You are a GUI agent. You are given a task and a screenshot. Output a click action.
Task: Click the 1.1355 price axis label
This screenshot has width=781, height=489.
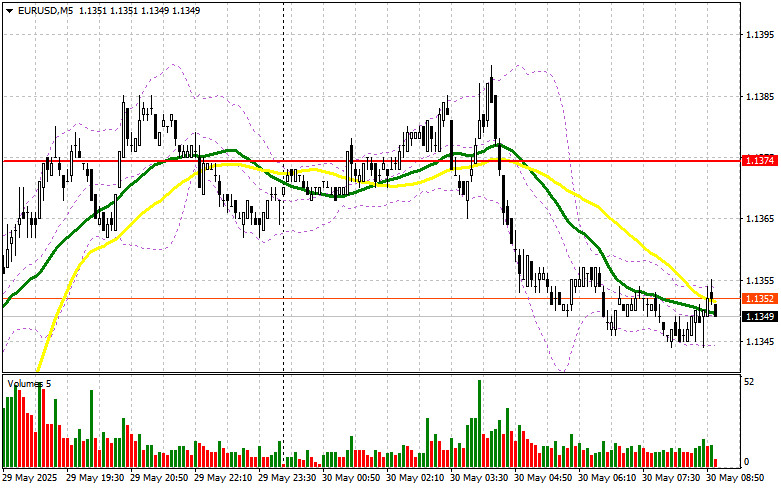point(760,281)
